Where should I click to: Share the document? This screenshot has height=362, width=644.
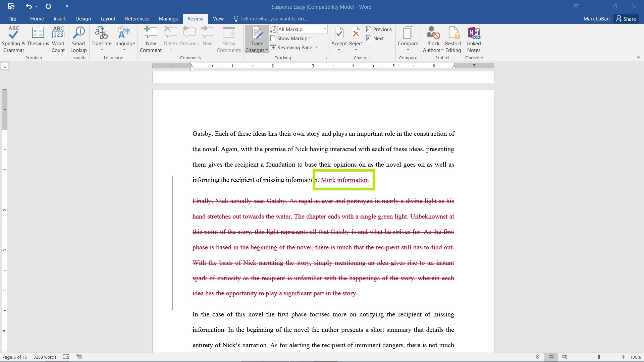pos(626,19)
